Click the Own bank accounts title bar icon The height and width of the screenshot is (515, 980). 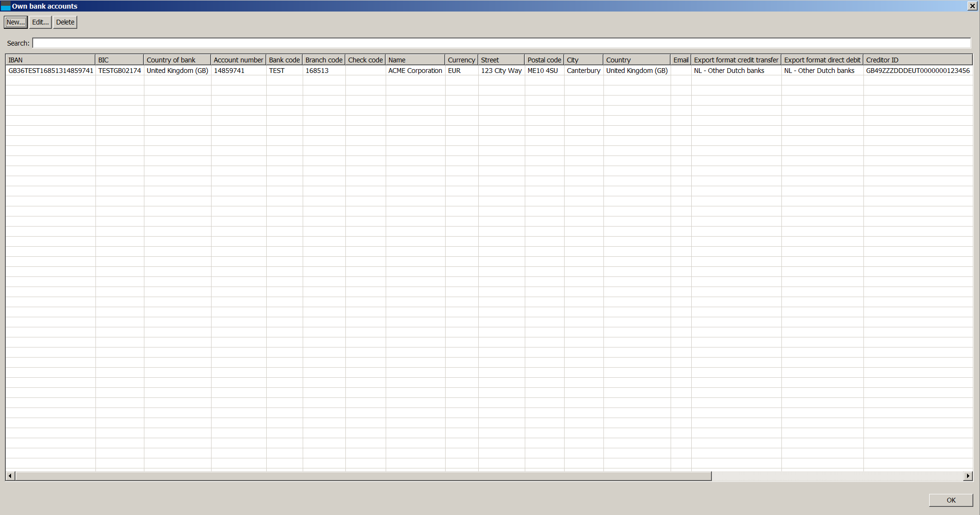point(6,6)
